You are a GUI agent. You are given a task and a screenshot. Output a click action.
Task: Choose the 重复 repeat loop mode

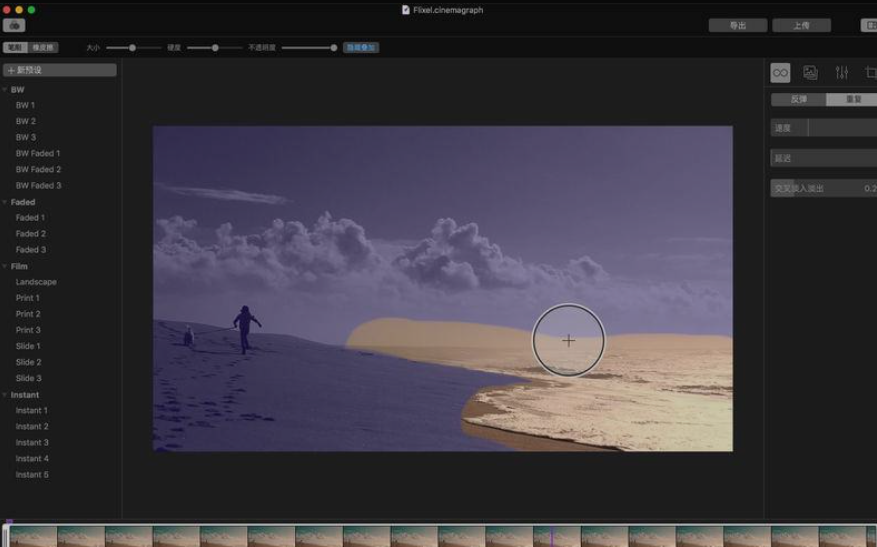point(852,99)
